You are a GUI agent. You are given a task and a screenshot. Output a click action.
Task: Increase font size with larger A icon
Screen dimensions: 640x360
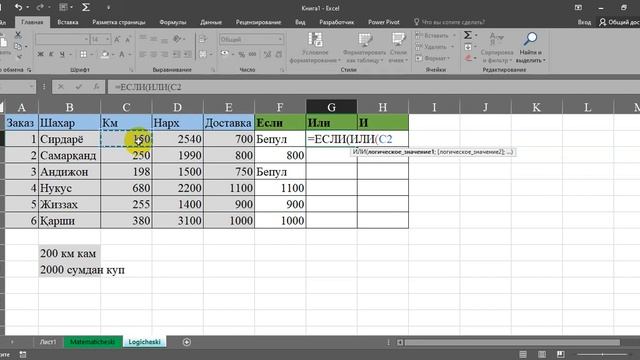117,39
